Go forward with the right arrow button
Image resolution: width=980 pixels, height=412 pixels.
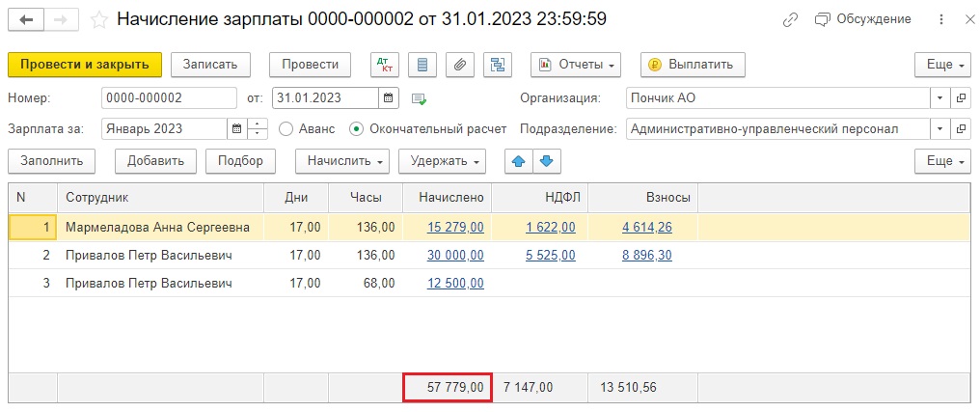(62, 20)
